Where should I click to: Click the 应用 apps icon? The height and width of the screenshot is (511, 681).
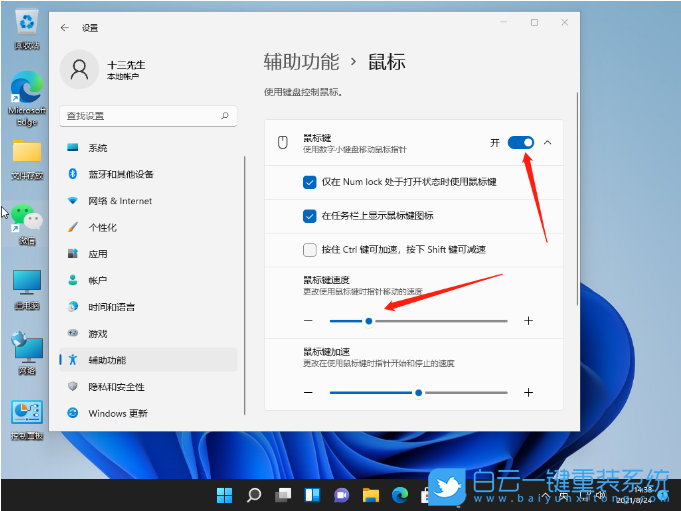point(73,254)
